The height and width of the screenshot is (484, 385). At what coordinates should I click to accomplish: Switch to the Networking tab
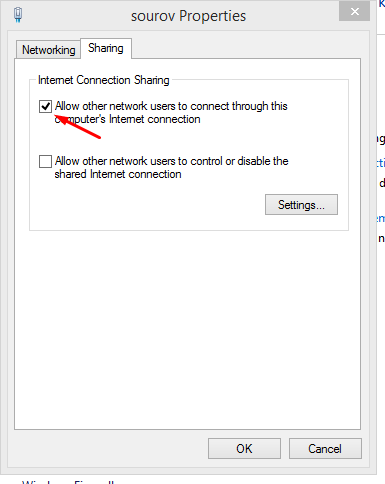coord(48,50)
